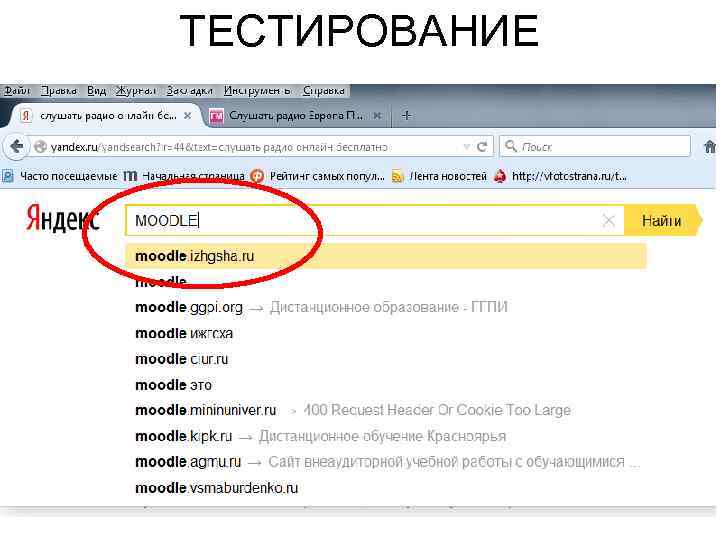
Task: Open the Закладки menu
Action: [x=190, y=90]
